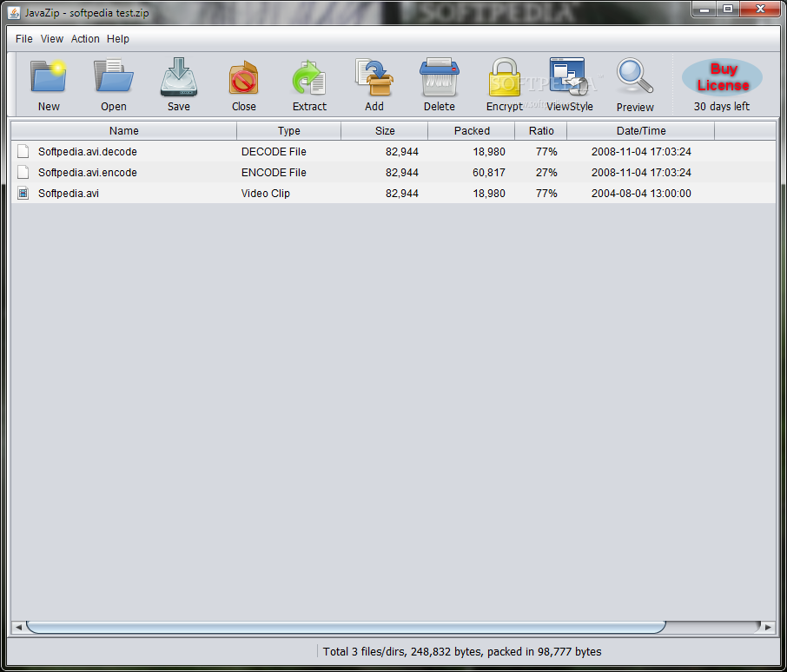Change the ViewStyle from the toolbar
The height and width of the screenshot is (672, 787).
569,76
